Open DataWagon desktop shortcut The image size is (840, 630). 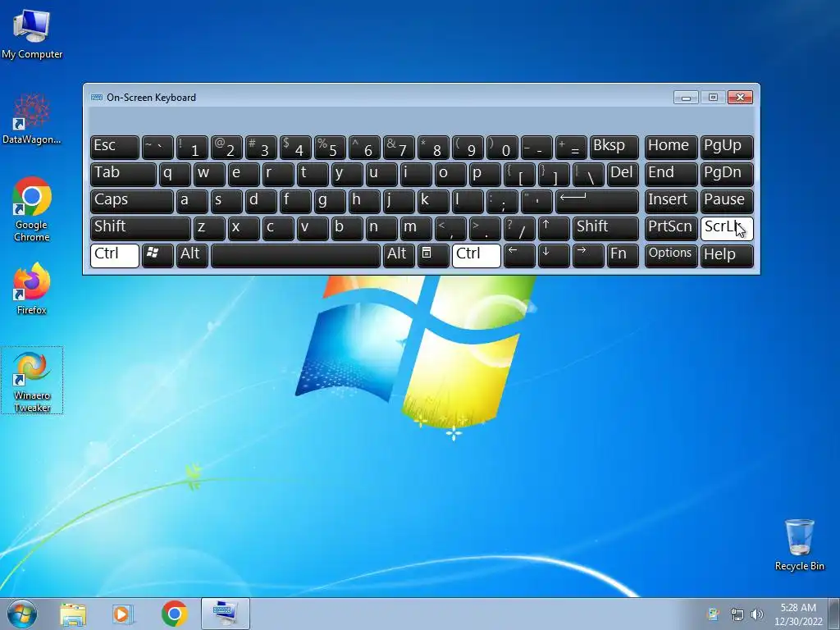tap(32, 119)
